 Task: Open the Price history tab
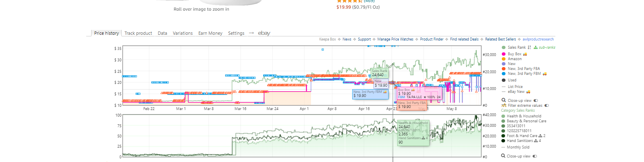[x=106, y=33]
